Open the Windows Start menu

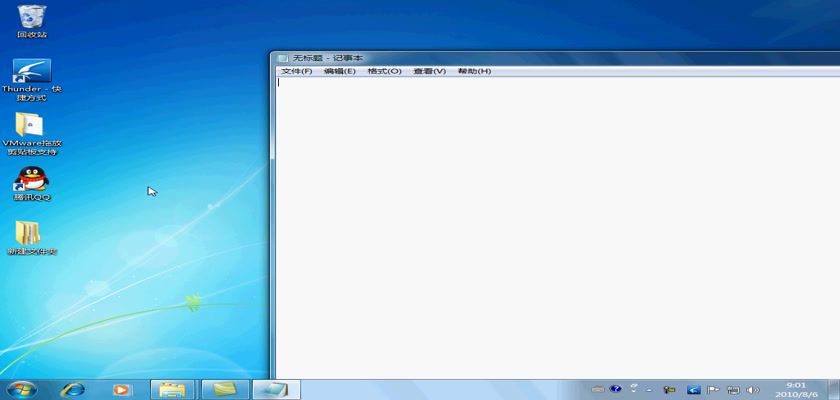pyautogui.click(x=20, y=389)
